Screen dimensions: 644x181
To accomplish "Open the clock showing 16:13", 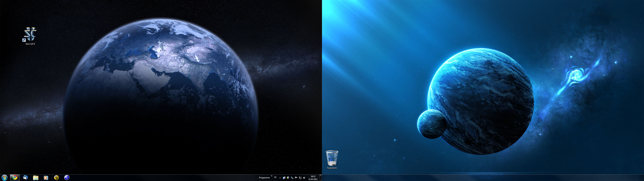I will (x=313, y=178).
